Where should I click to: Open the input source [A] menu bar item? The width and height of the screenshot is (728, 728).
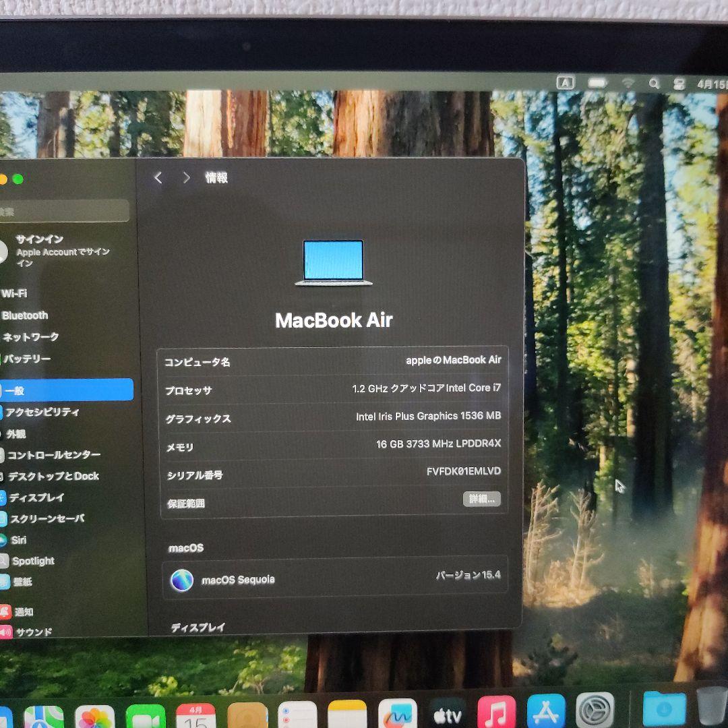(565, 84)
